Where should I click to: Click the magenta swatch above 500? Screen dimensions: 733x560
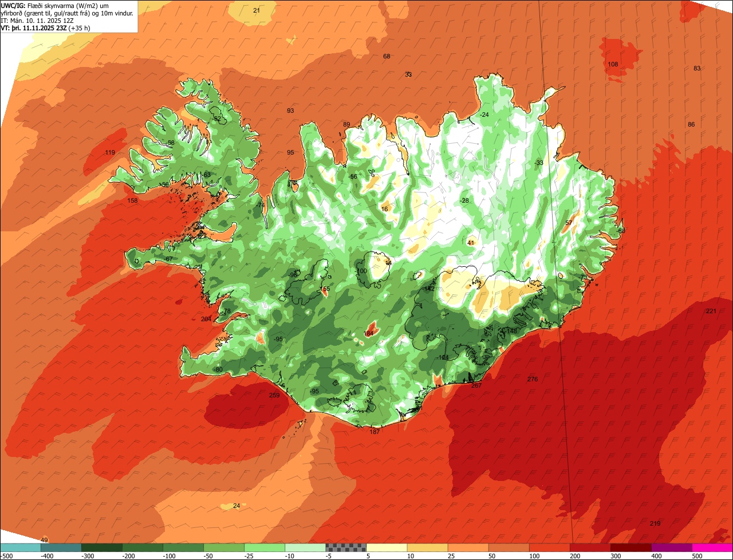[712, 547]
